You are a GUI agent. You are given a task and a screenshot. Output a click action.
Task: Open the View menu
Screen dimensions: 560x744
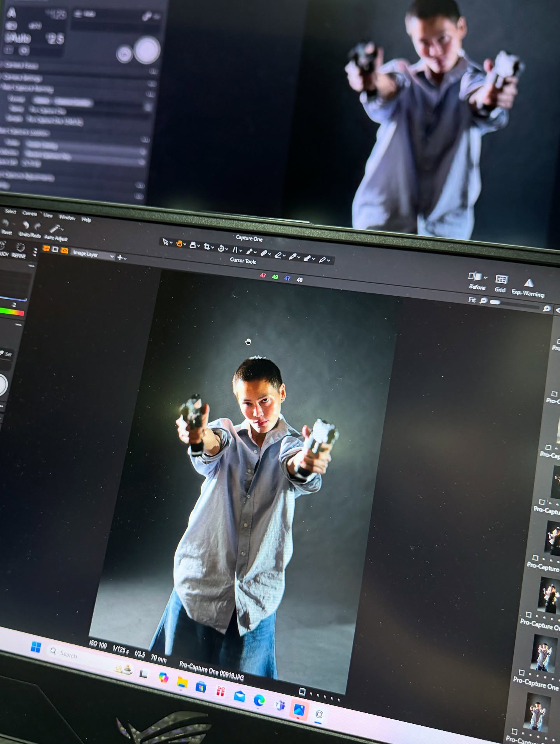pyautogui.click(x=48, y=216)
